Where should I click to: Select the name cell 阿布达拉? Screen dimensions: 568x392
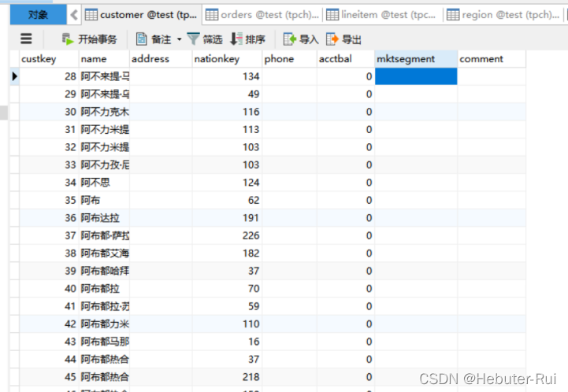pos(103,217)
